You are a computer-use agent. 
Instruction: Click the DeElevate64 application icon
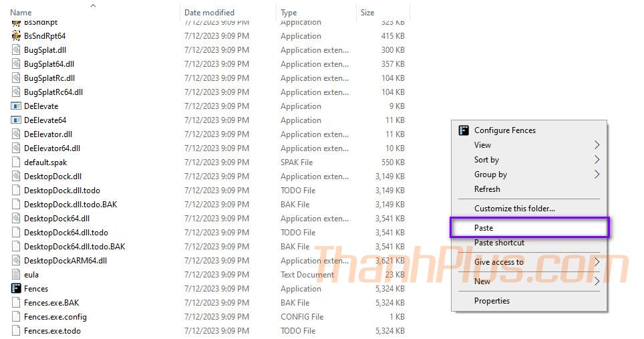point(16,120)
